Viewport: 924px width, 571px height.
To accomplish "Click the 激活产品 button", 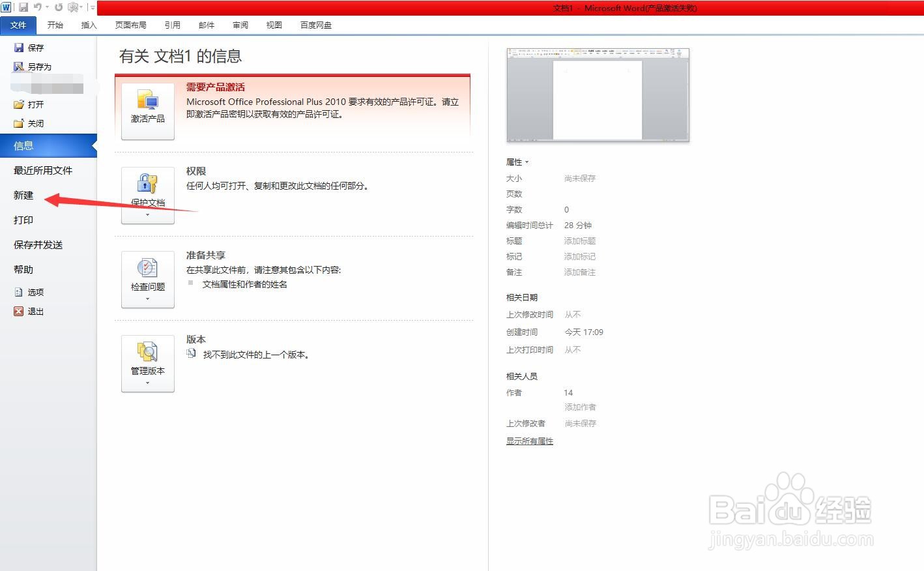I will (x=148, y=111).
